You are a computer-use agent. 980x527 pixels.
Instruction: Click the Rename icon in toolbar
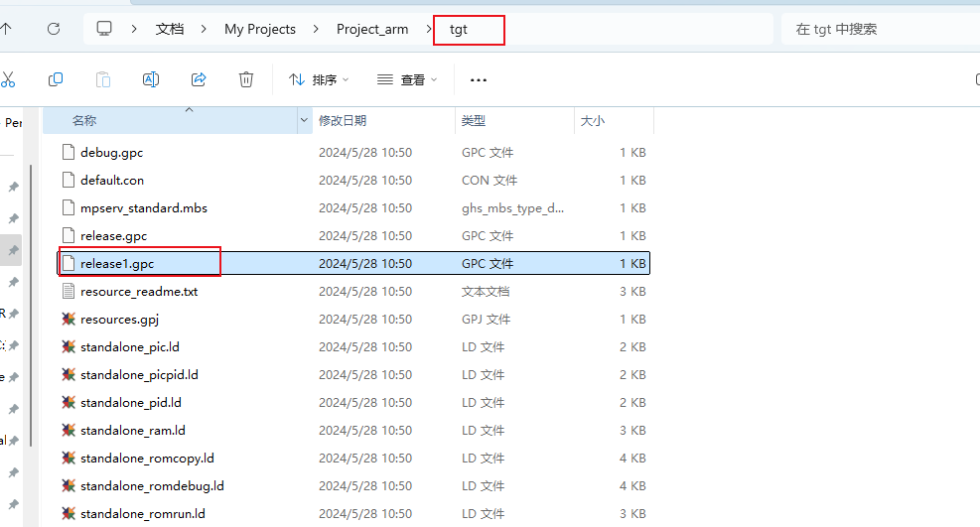151,79
